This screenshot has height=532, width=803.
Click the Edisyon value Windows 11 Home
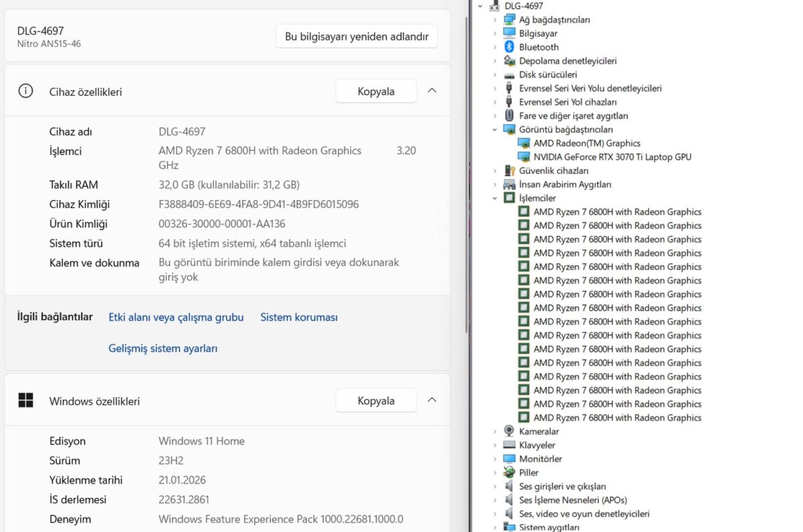201,441
